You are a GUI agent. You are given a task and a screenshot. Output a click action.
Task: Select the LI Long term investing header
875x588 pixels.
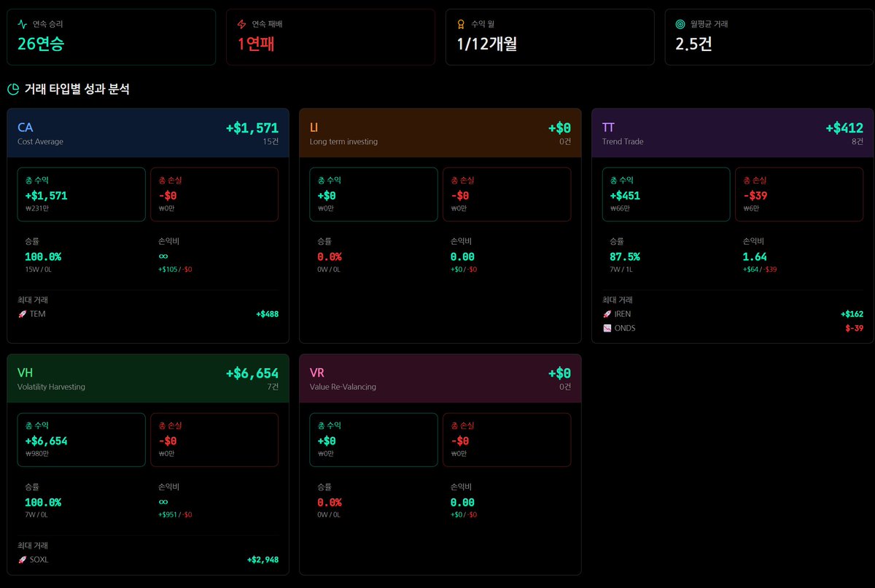click(440, 133)
